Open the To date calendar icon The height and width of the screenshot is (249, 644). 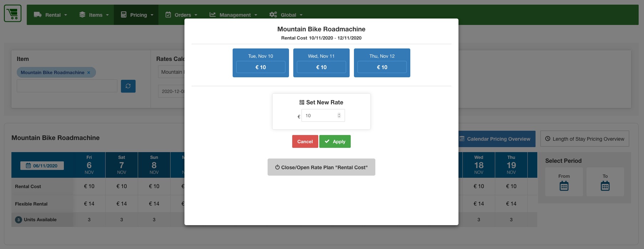(x=605, y=186)
